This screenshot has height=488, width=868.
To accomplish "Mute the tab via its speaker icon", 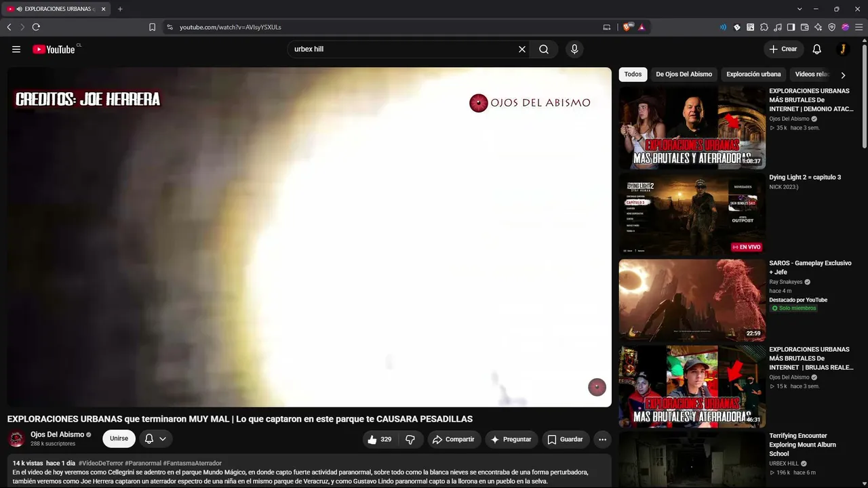I will [x=18, y=9].
